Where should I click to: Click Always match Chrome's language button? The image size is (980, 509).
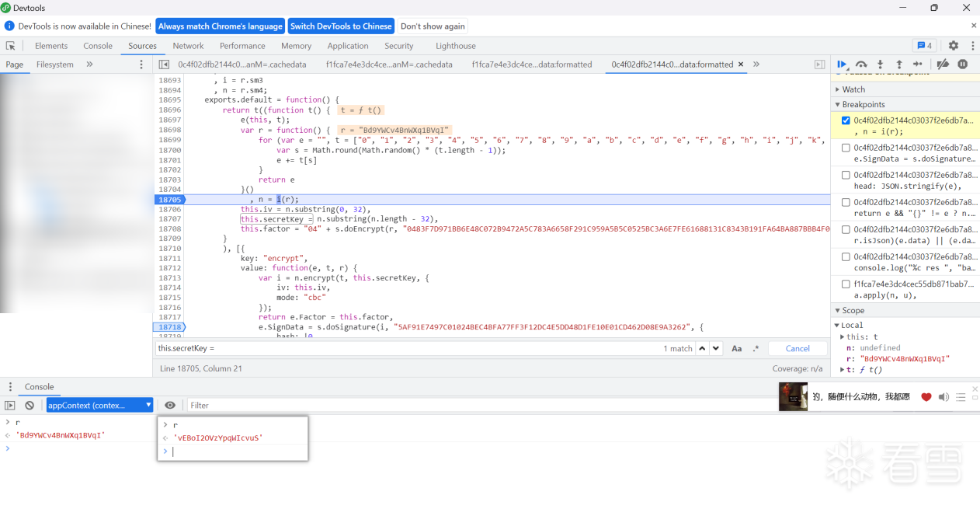(x=221, y=26)
